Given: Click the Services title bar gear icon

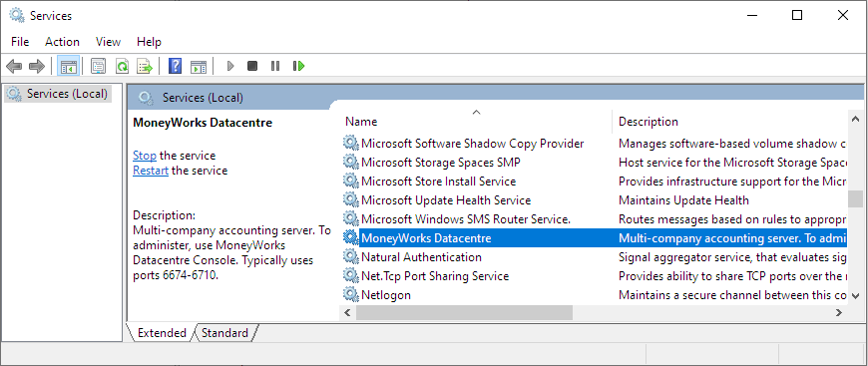Looking at the screenshot, I should click(x=17, y=15).
